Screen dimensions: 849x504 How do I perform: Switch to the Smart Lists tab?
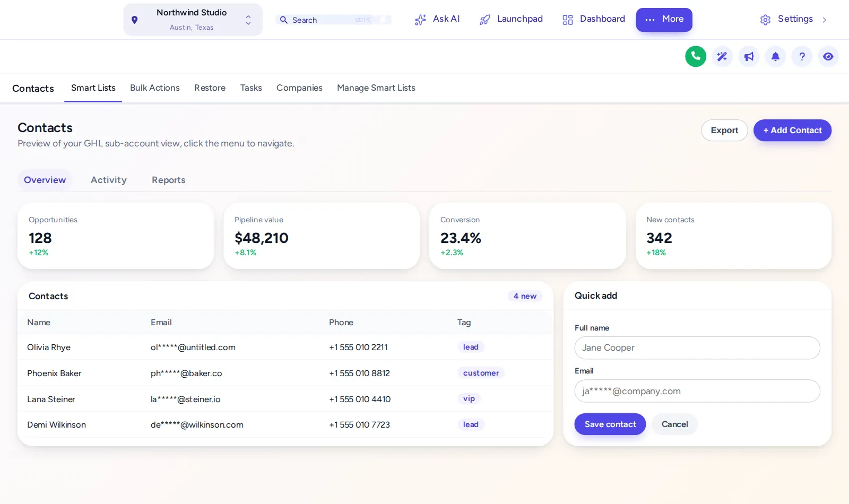coord(93,88)
